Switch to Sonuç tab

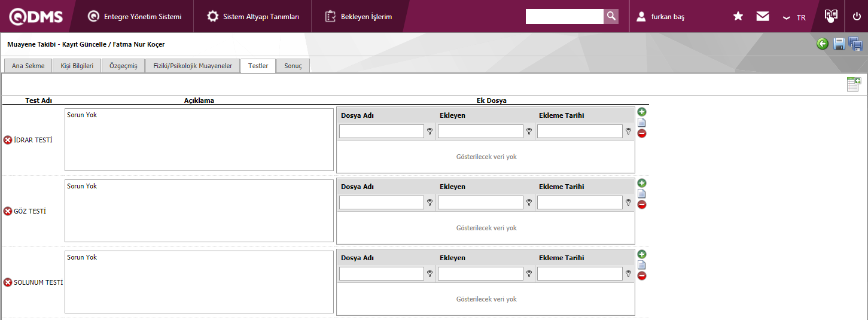pos(293,66)
